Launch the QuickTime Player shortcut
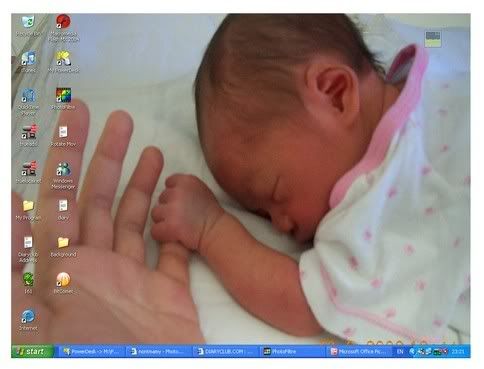Image resolution: width=484 pixels, height=369 pixels. coord(28,96)
